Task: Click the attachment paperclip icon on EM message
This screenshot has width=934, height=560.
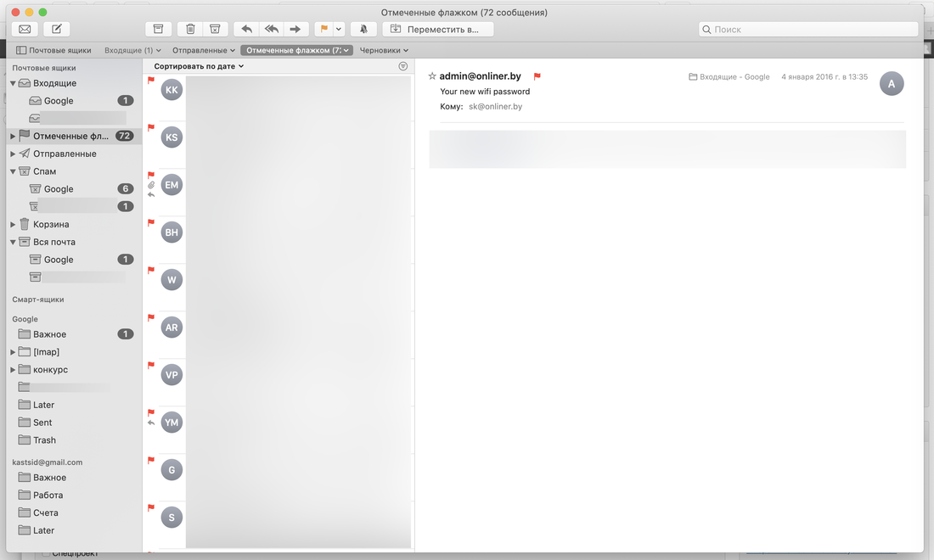Action: [151, 185]
